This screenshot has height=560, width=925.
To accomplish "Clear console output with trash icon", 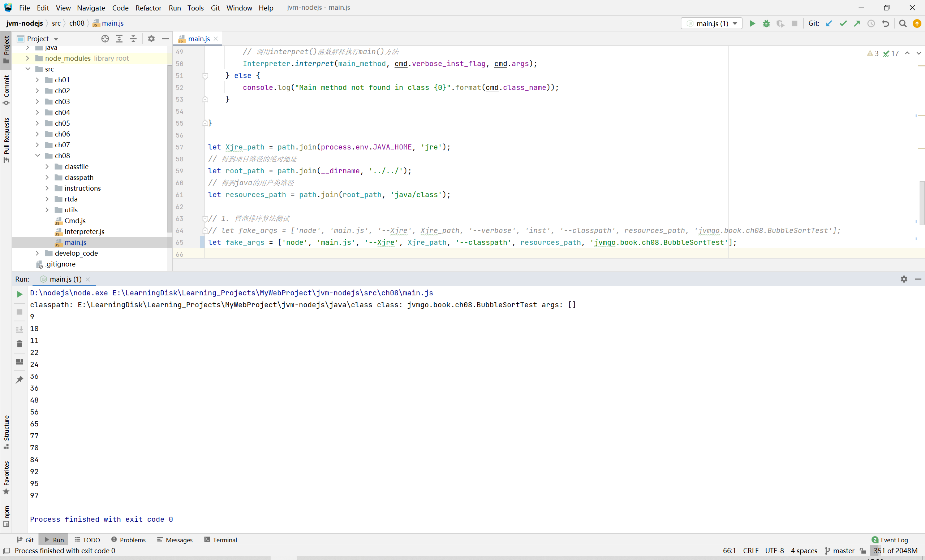I will (x=20, y=344).
